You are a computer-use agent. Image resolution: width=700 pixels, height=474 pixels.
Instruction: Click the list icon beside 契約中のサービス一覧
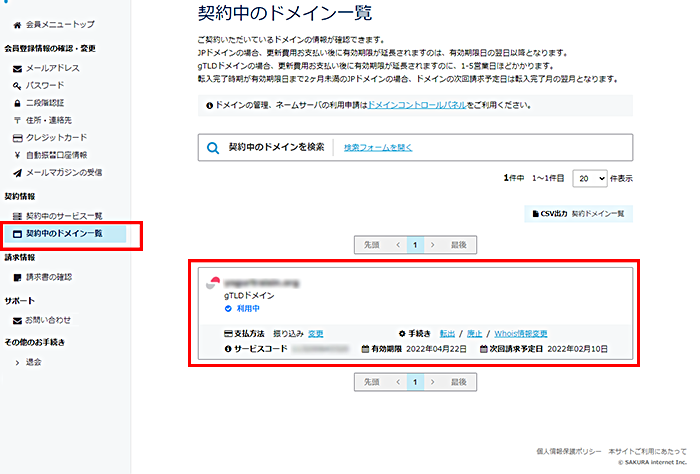click(x=17, y=216)
